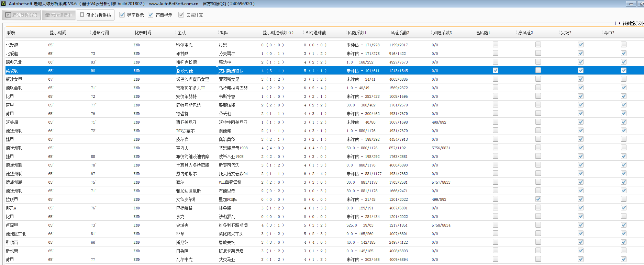644x265 pixels.
Task: Toggle the 云端计算 checkbox
Action: point(181,15)
